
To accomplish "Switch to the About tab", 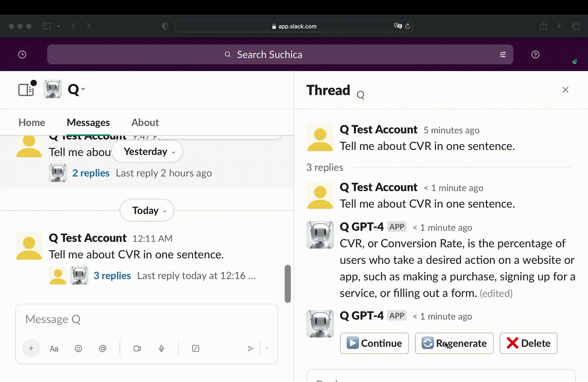I will click(145, 122).
